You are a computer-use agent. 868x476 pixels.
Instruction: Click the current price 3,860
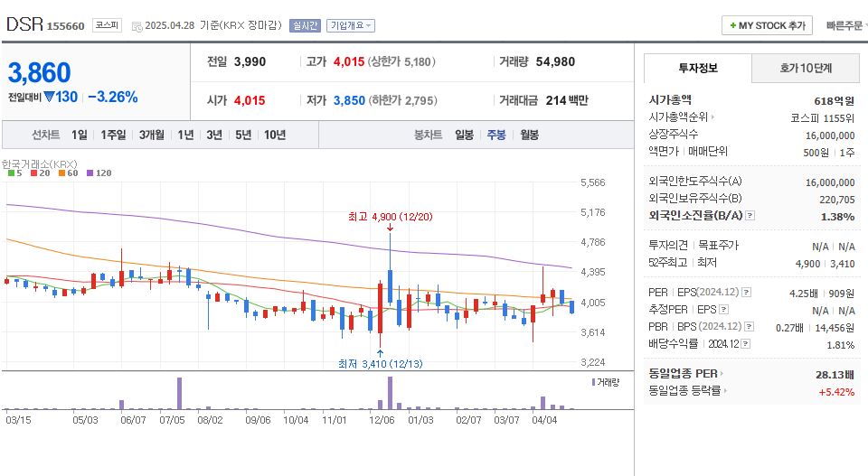39,72
